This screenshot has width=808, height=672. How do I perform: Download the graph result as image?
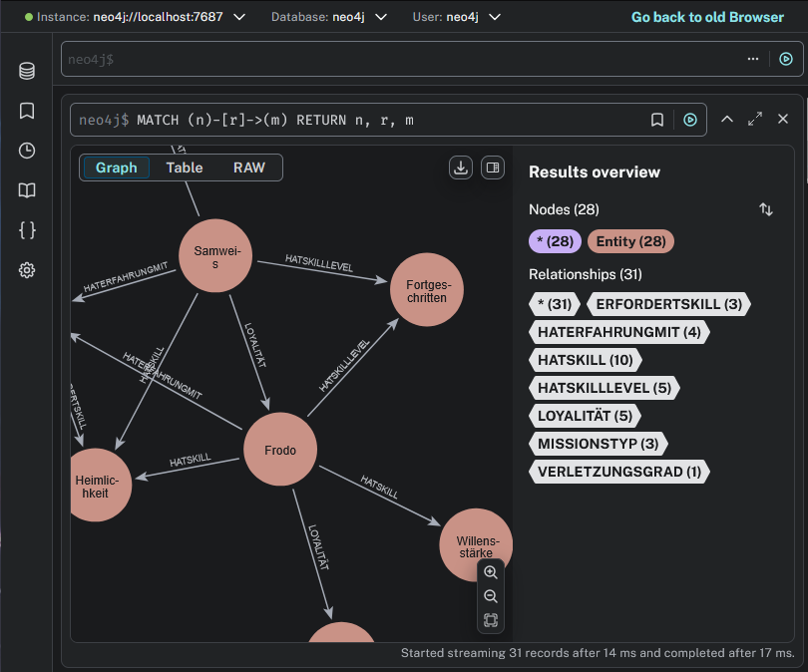(x=461, y=168)
